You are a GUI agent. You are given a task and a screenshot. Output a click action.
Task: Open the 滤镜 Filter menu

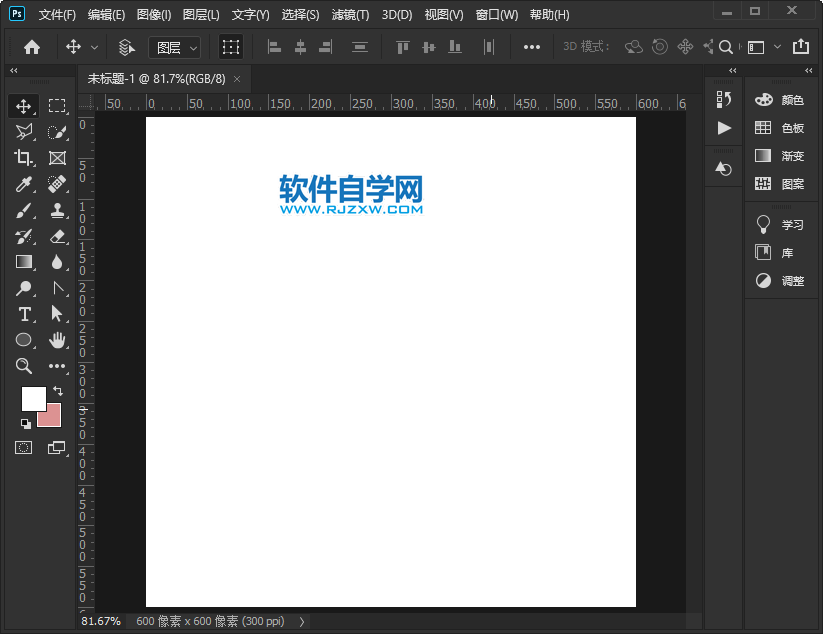tap(350, 14)
